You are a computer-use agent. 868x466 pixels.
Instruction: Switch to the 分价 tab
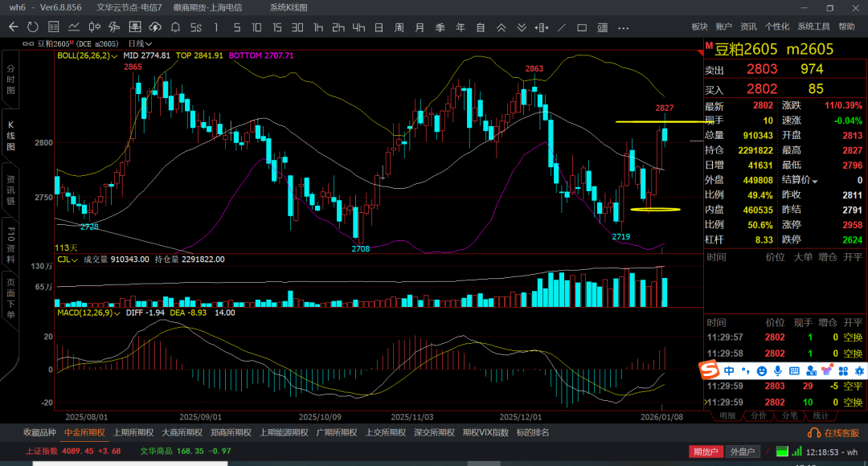tap(758, 415)
